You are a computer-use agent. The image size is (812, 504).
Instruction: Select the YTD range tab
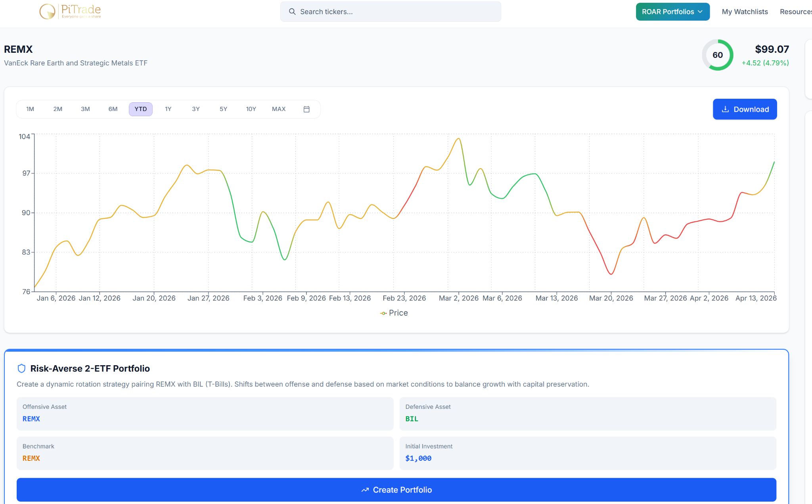(140, 109)
